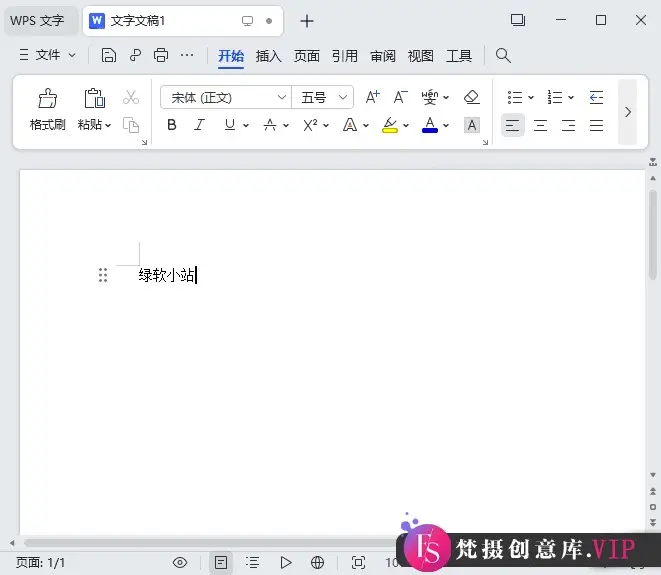Expand font color dropdown arrow
Image resolution: width=661 pixels, height=575 pixels.
click(x=446, y=125)
